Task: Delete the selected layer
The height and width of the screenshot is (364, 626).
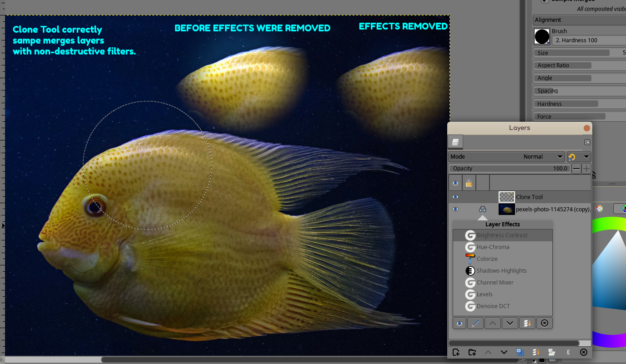Action: (x=584, y=352)
